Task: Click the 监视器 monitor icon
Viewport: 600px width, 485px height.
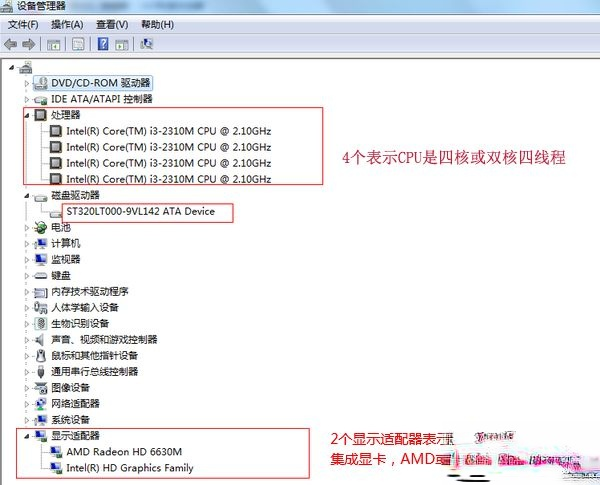Action: pos(41,260)
